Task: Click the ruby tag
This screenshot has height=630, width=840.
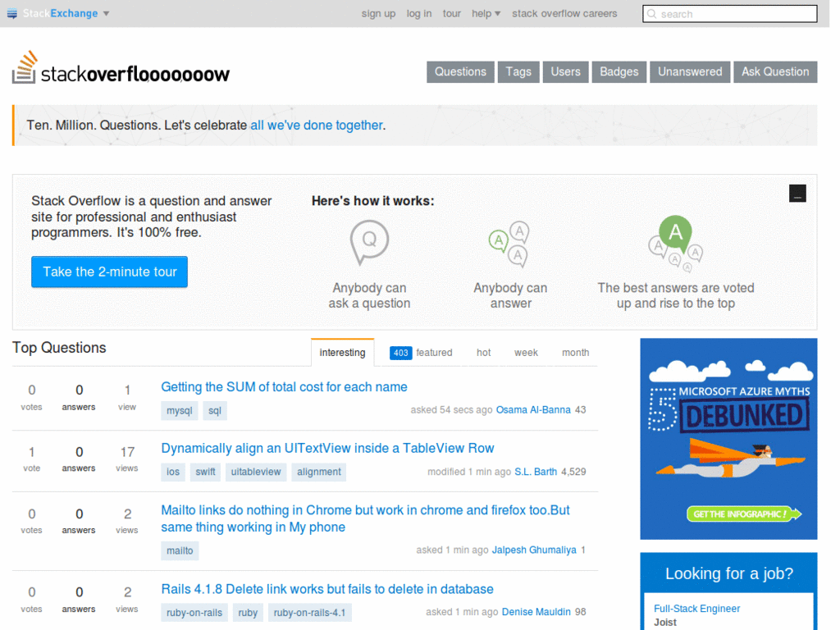Action: 248,613
